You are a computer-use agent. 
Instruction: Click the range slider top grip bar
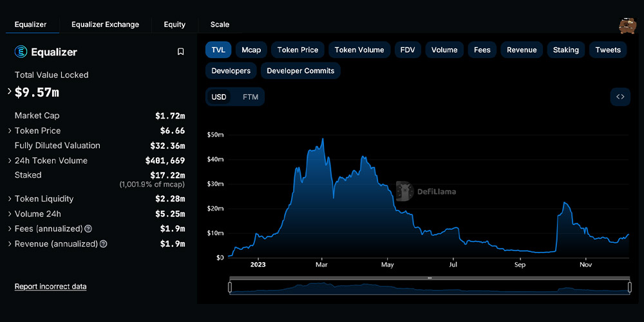(430, 278)
